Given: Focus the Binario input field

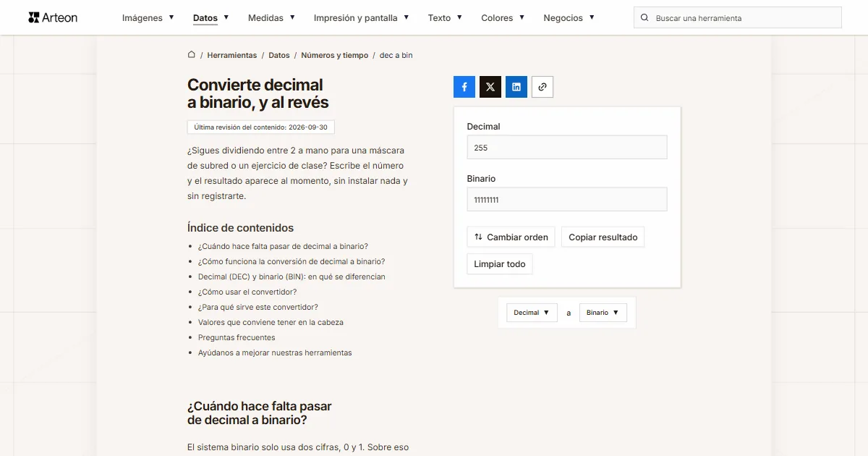Looking at the screenshot, I should point(567,200).
